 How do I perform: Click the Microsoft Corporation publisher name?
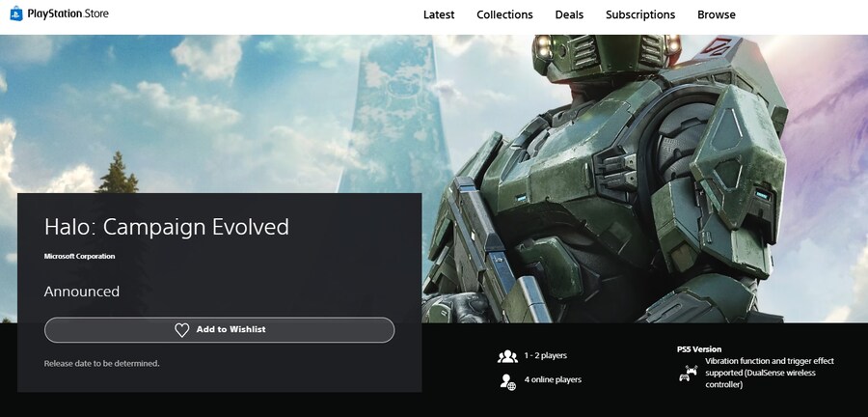(79, 256)
